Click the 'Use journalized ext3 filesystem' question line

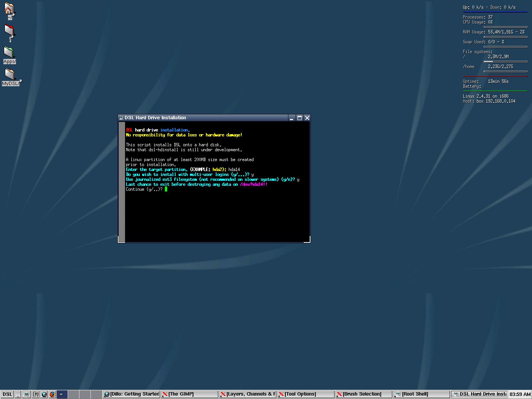(x=212, y=179)
